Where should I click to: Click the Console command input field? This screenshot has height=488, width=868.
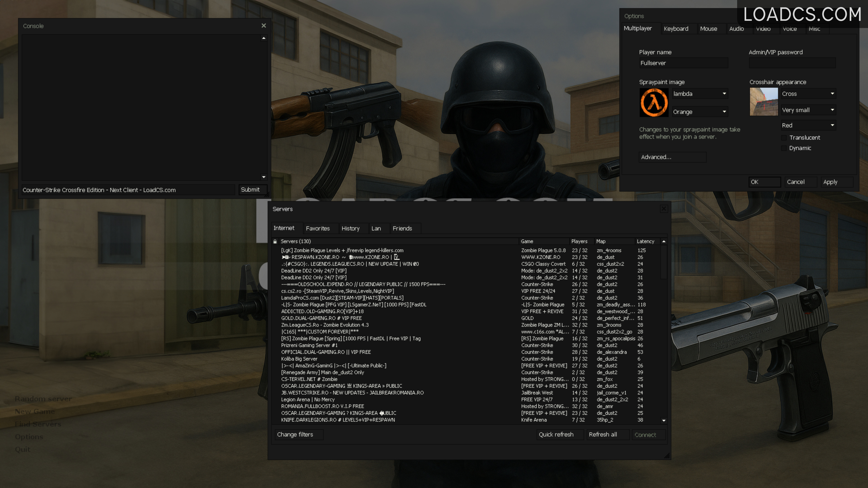click(x=128, y=190)
